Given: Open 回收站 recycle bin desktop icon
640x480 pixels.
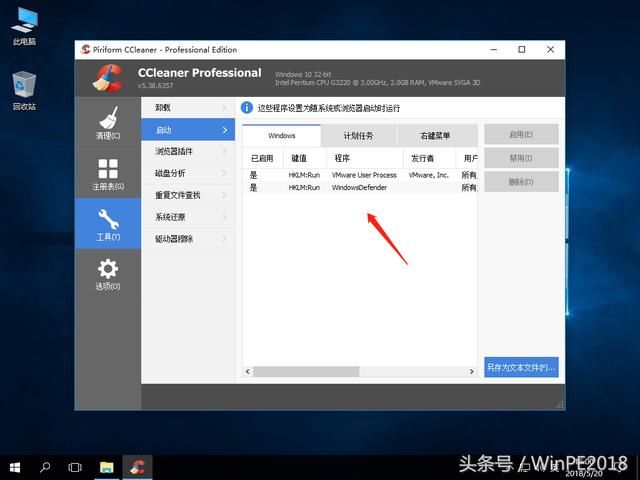Looking at the screenshot, I should coord(24,91).
